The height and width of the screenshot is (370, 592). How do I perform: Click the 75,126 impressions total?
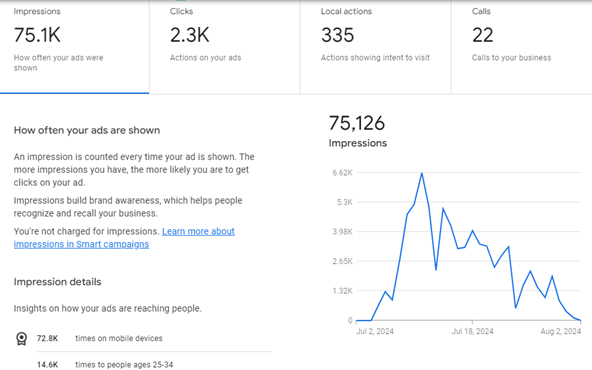(x=357, y=123)
